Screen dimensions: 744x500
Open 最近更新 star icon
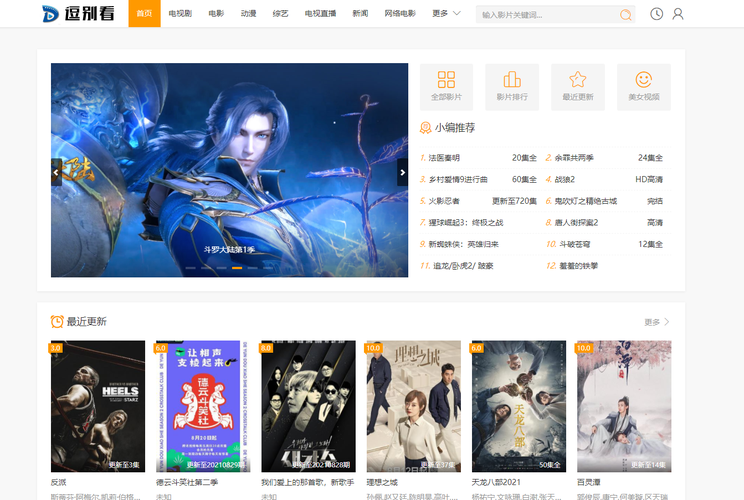click(x=577, y=86)
